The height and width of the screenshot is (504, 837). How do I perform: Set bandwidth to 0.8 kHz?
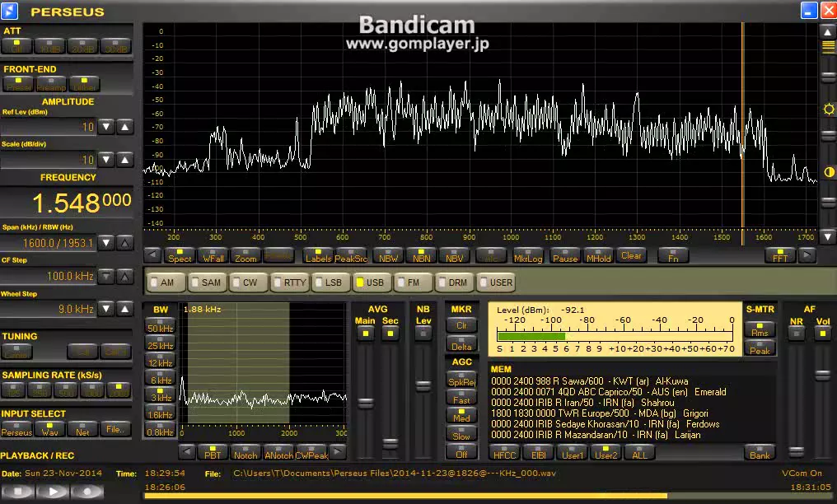point(160,430)
